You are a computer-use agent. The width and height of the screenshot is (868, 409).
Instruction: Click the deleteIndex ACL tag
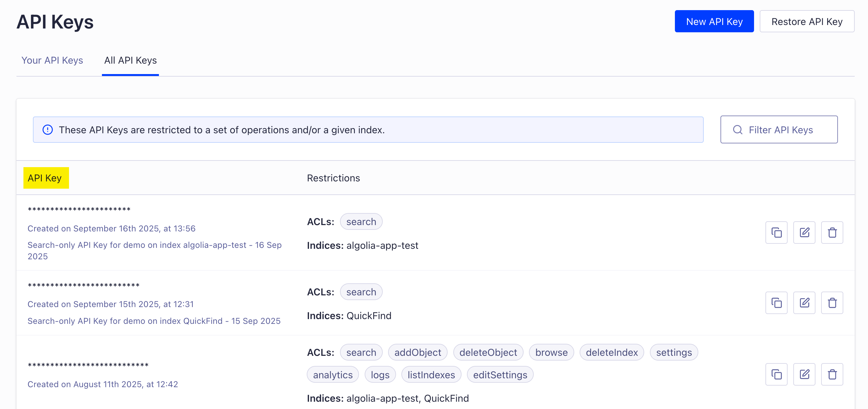click(x=612, y=352)
